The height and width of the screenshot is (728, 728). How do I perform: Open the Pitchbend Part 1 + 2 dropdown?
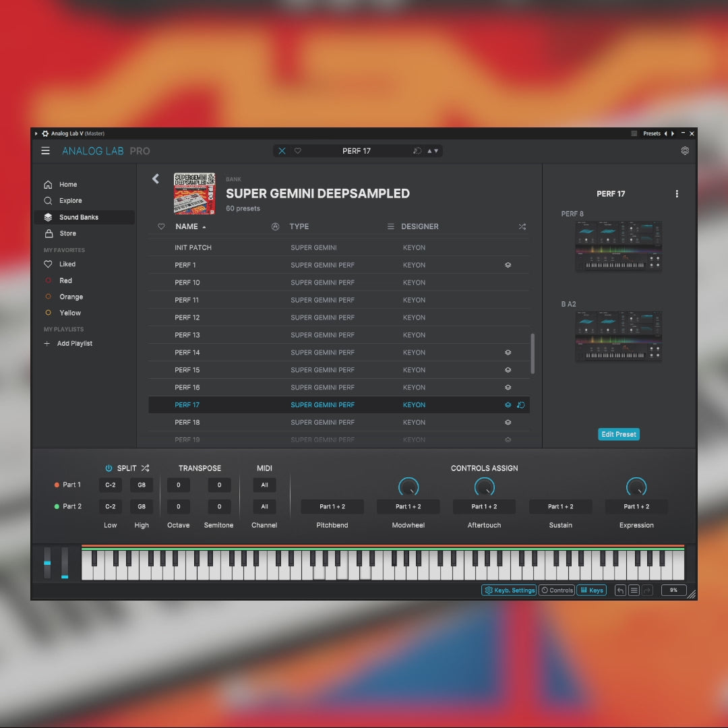(332, 507)
